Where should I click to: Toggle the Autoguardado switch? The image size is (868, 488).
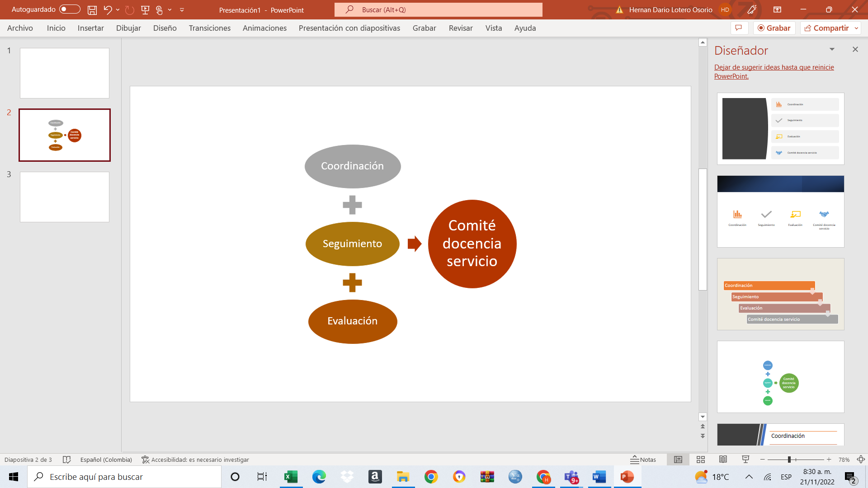(70, 9)
